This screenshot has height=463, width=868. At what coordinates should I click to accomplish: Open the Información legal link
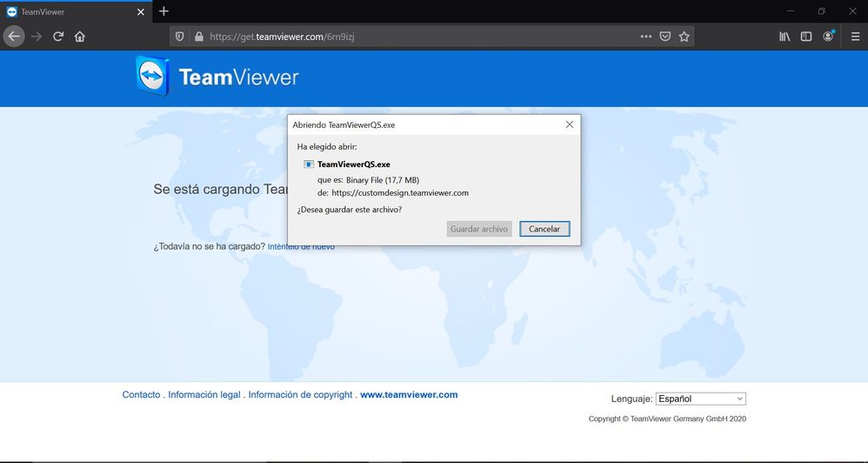point(204,395)
